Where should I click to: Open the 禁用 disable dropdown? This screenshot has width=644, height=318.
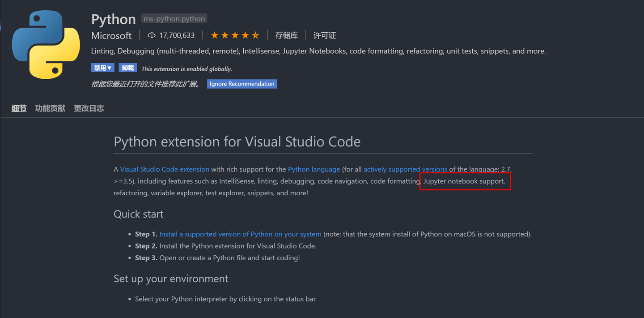coord(103,68)
